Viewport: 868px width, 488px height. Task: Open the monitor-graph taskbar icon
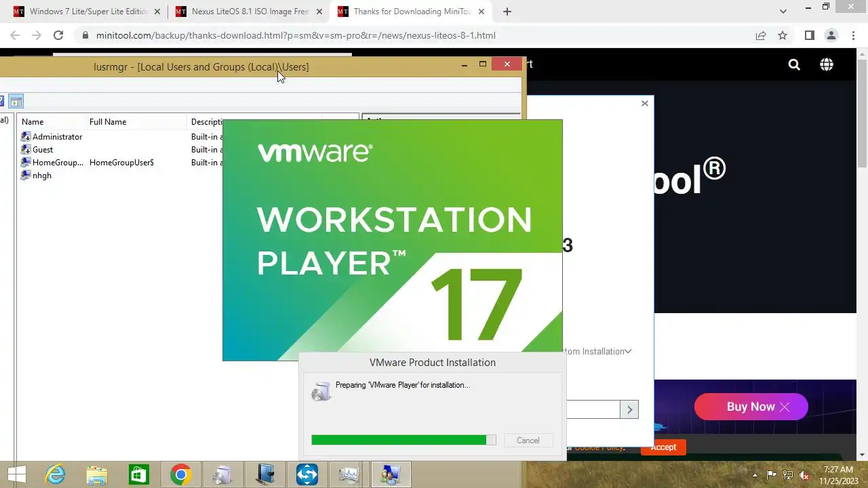click(x=349, y=475)
